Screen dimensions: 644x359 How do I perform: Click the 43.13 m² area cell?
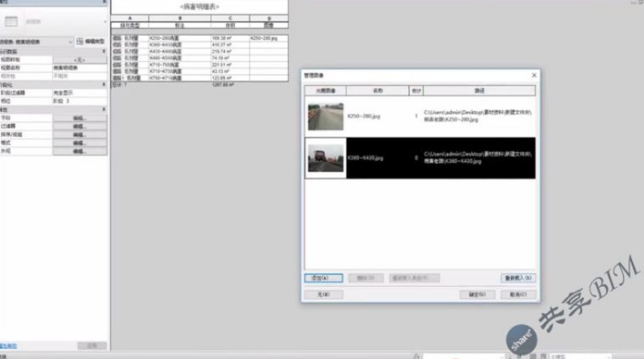click(x=230, y=71)
